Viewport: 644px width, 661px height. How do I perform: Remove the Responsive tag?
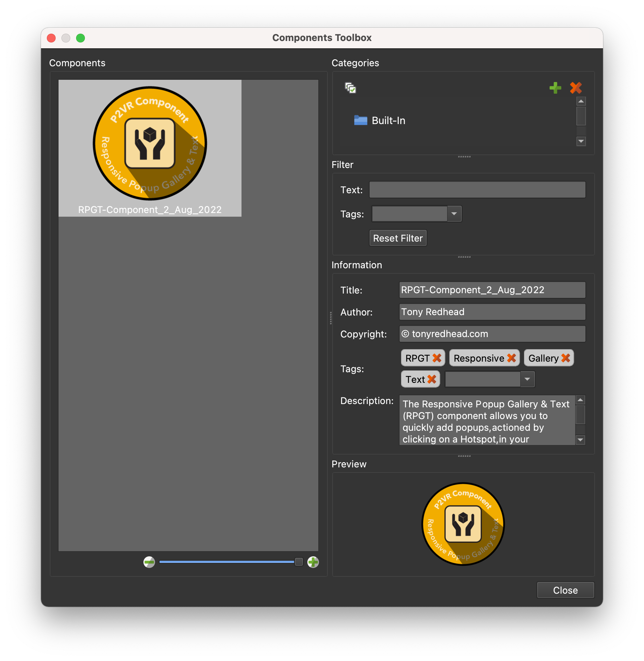coord(512,358)
